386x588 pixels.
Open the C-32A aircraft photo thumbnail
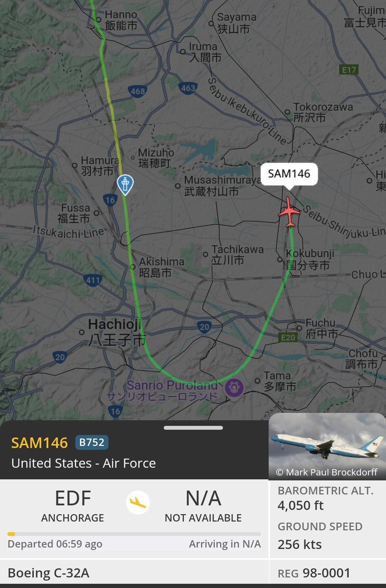tap(327, 446)
